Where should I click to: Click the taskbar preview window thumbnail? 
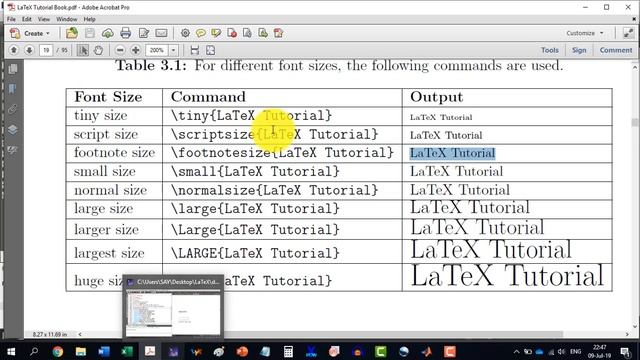pos(173,313)
